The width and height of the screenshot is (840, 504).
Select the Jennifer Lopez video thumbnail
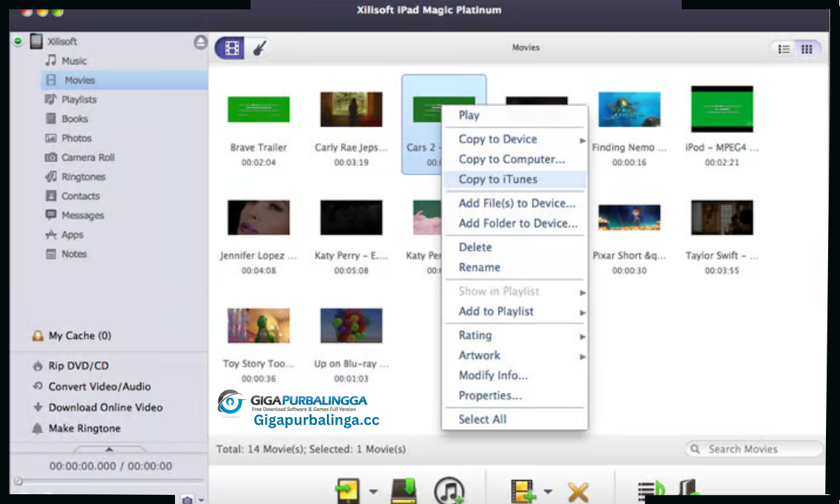258,218
